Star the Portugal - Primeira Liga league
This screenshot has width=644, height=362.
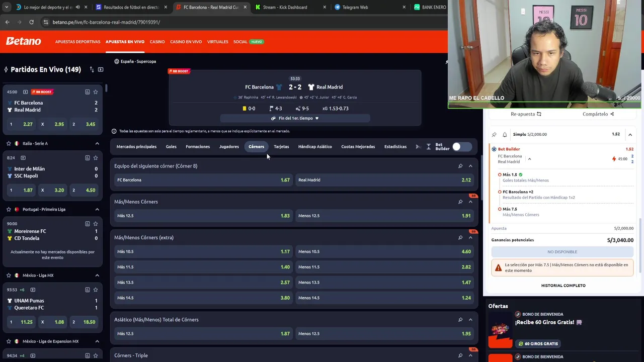click(9, 209)
